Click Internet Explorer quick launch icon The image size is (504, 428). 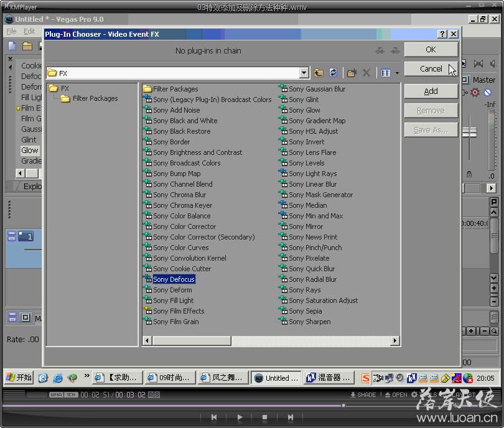(x=58, y=378)
